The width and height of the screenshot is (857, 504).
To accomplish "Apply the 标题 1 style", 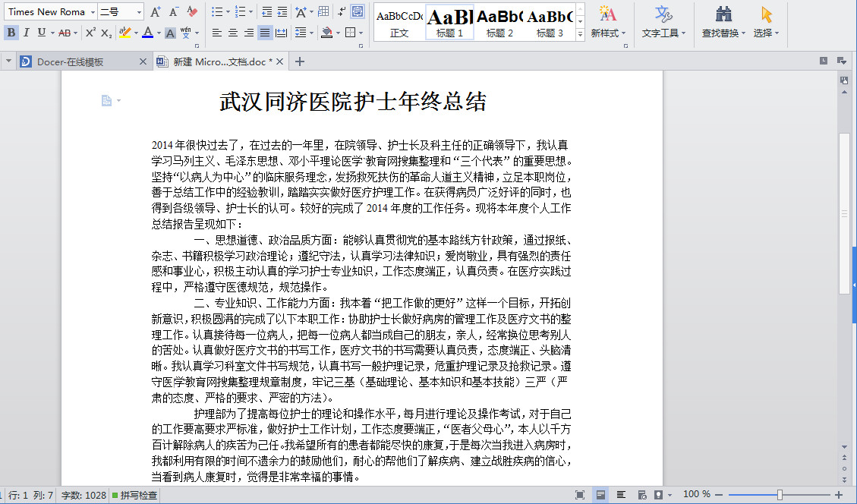I will pyautogui.click(x=449, y=22).
